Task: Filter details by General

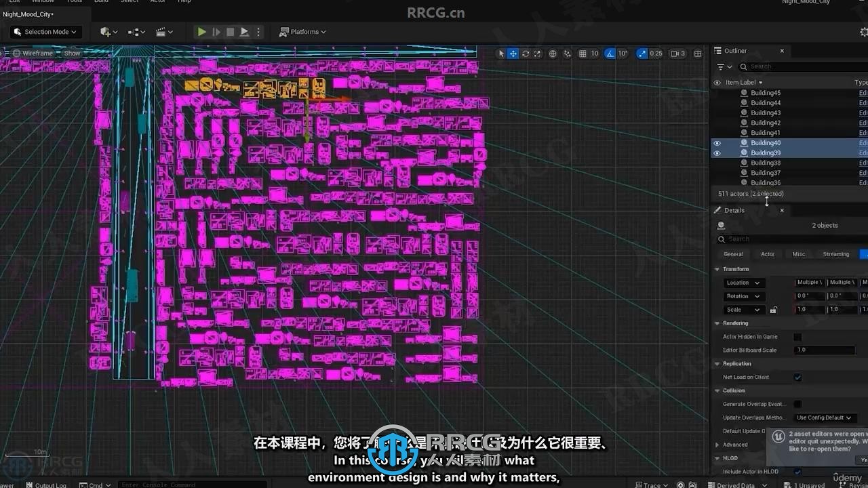Action: click(x=733, y=254)
